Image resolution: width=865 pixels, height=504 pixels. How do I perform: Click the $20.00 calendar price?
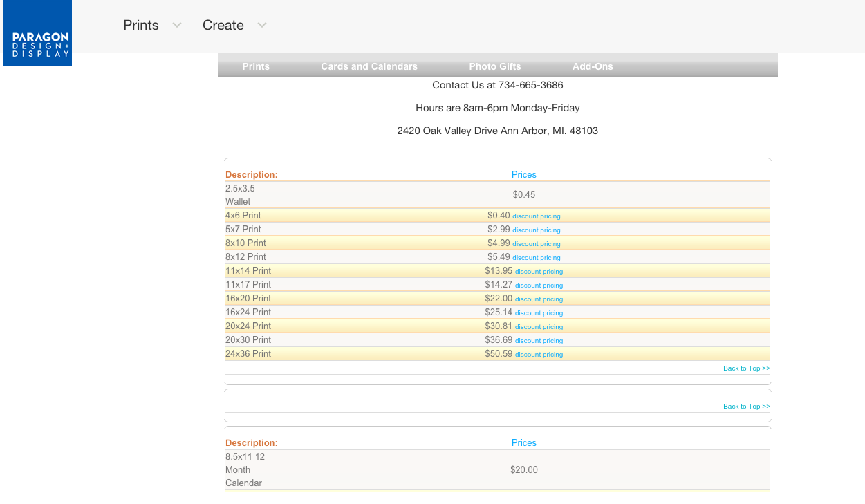(524, 470)
